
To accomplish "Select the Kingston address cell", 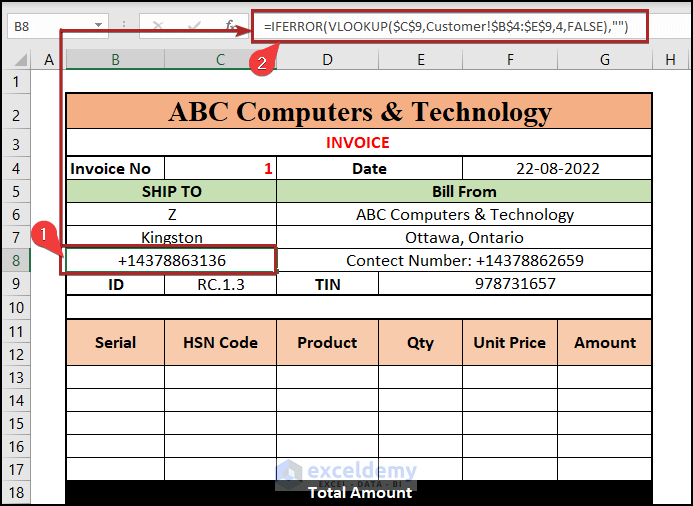I will click(x=171, y=237).
